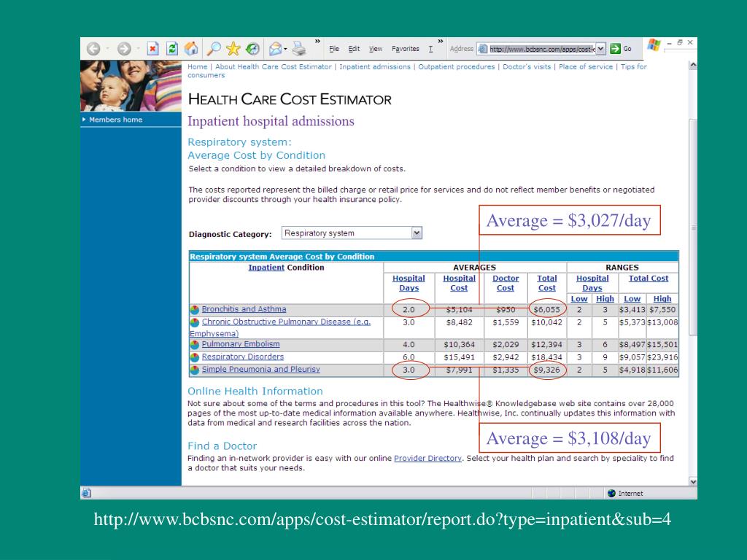Screen dimensions: 747x560
Task: Click the status bar page icon
Action: 86,494
